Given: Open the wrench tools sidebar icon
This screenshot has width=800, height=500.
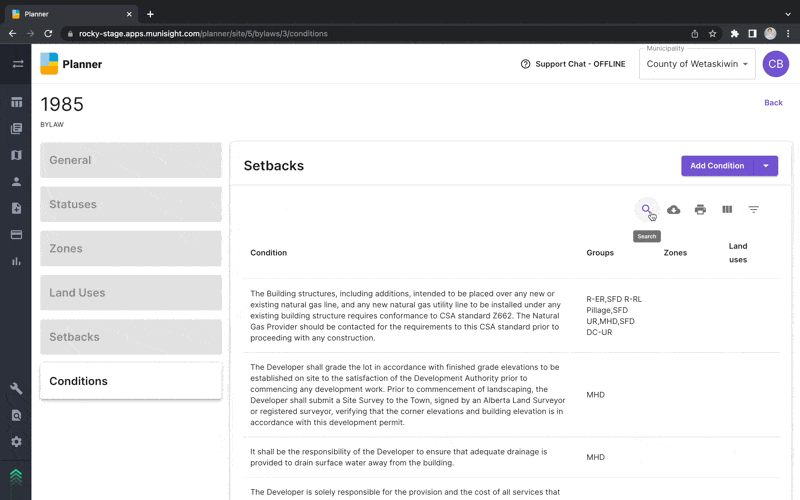Looking at the screenshot, I should click(x=16, y=389).
